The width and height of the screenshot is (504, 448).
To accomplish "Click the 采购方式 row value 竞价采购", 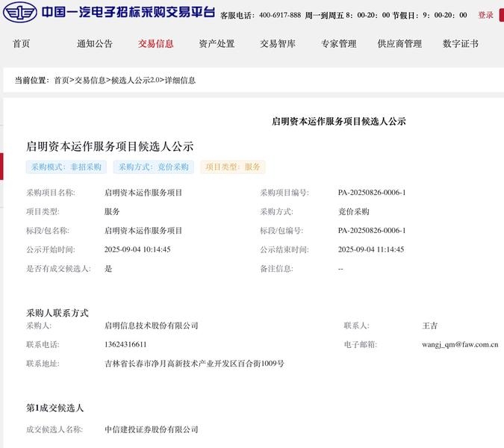I will tap(354, 211).
